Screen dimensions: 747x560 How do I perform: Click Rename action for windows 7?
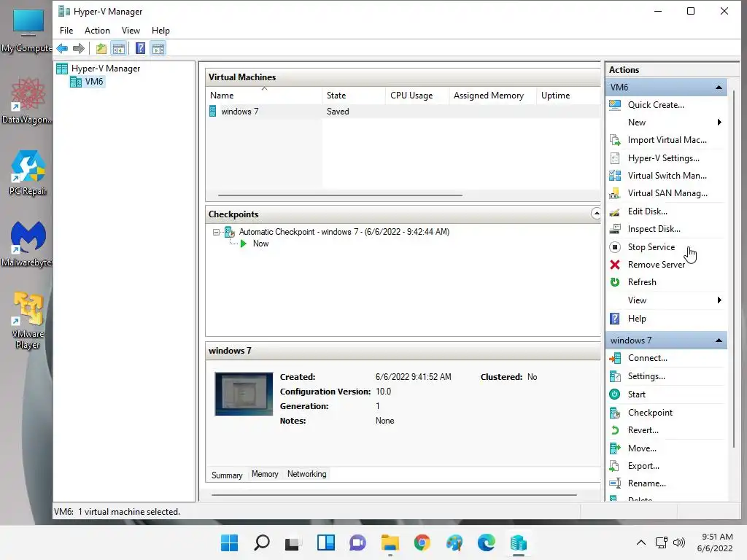(x=646, y=484)
